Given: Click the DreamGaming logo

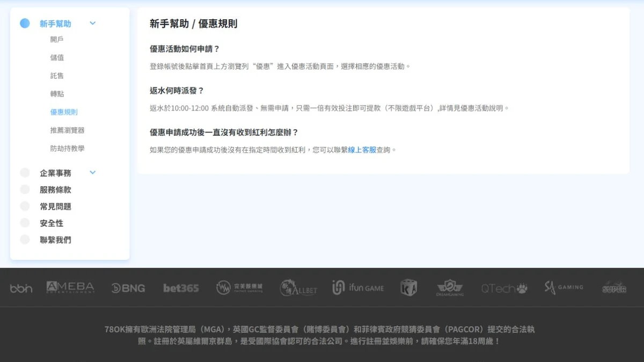Looking at the screenshot, I should [x=450, y=288].
